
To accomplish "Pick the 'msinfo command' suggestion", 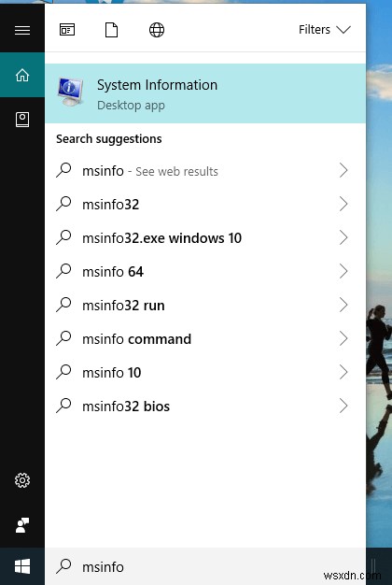I will 205,339.
